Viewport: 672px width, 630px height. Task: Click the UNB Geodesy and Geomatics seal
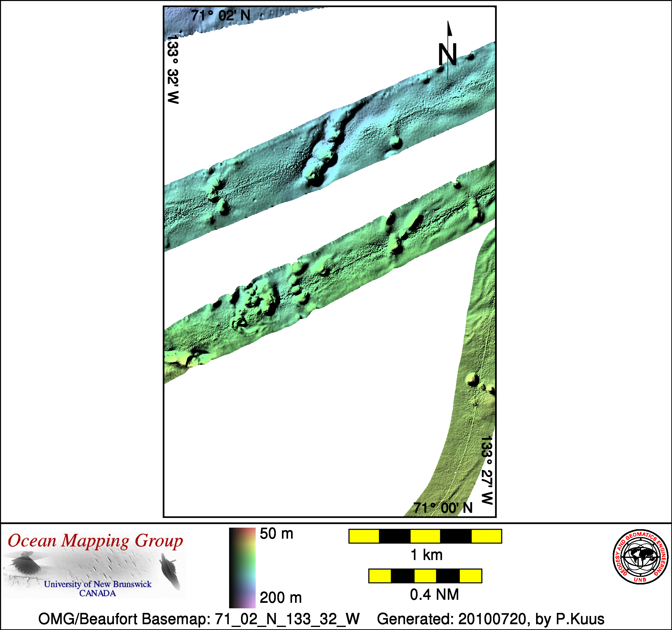640,557
